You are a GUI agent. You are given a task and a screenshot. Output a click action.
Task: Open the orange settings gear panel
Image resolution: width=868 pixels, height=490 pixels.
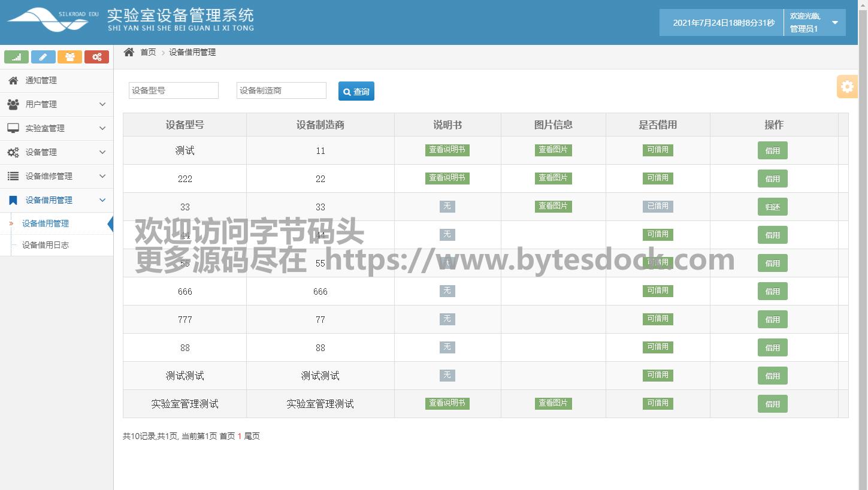point(847,87)
